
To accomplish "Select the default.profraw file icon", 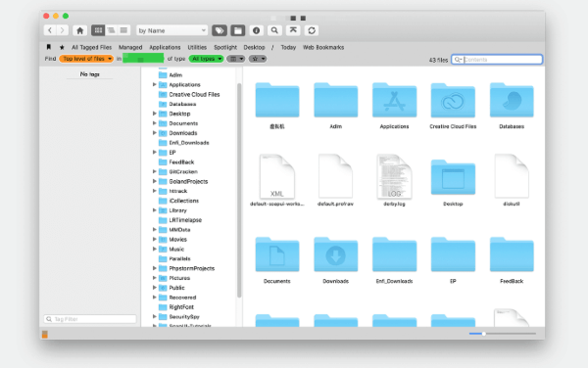I will [335, 176].
